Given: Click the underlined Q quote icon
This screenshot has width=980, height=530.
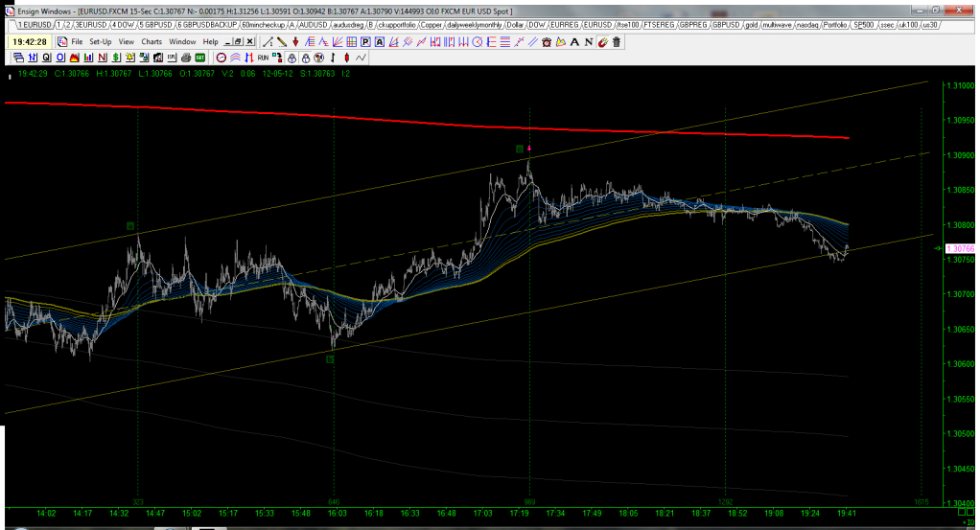Looking at the screenshot, I should [x=45, y=58].
